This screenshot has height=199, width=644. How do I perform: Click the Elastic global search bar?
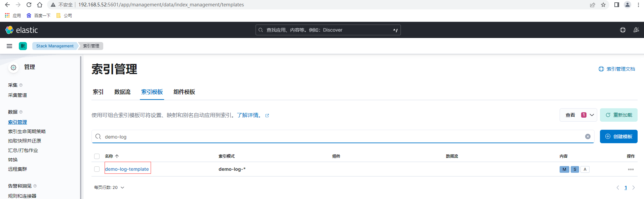tap(328, 30)
